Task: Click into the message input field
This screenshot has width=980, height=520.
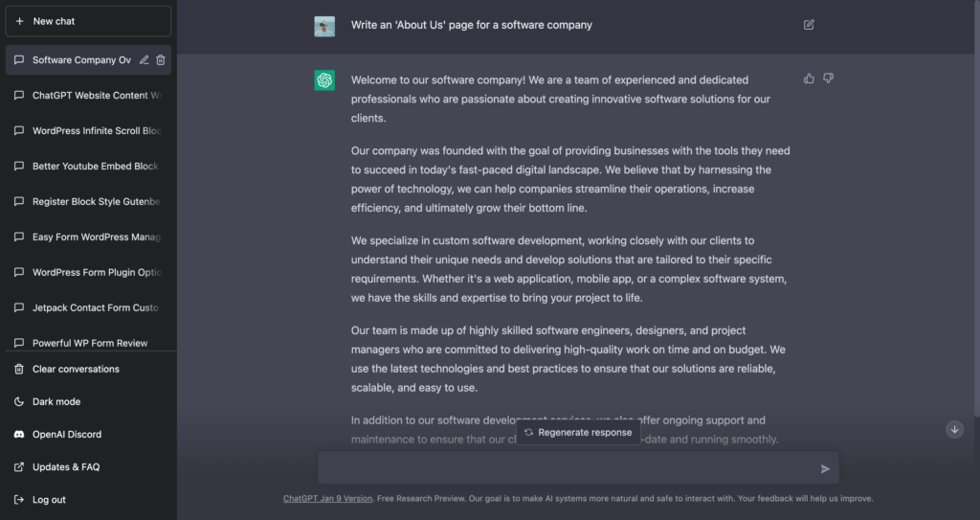Action: [x=568, y=468]
